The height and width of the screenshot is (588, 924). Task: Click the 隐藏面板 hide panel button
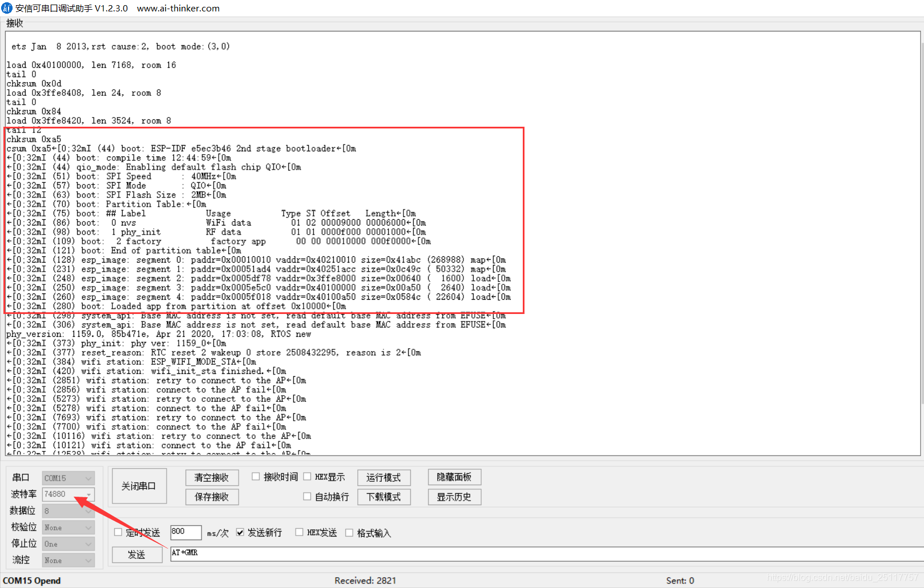click(x=454, y=477)
